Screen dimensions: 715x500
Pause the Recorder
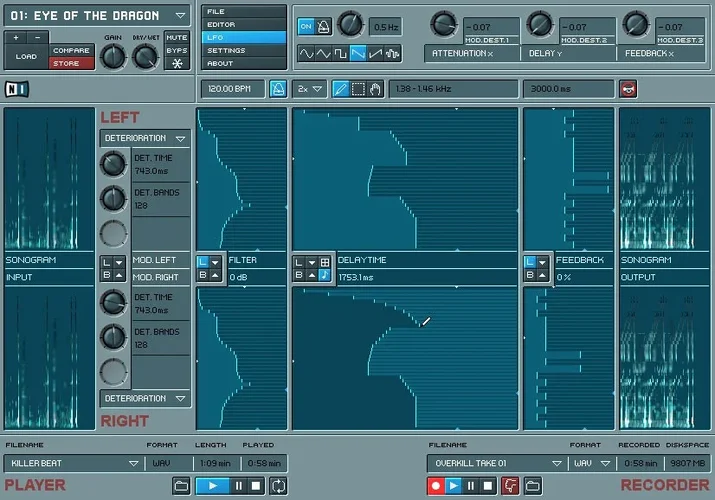[x=471, y=486]
